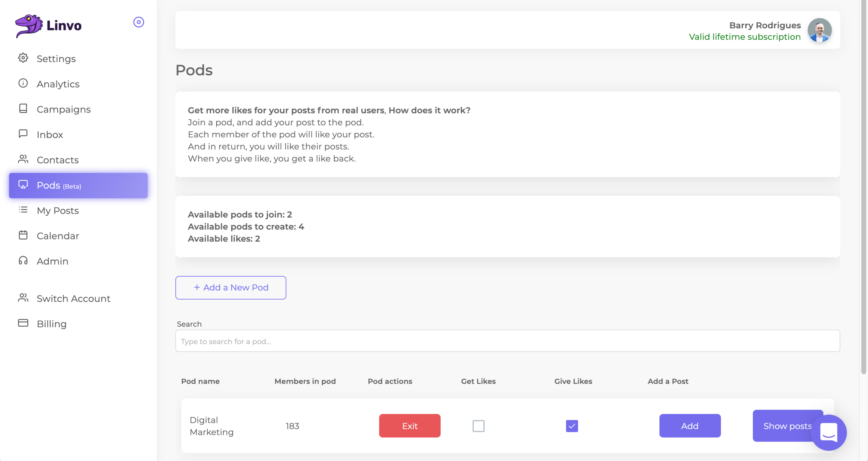868x461 pixels.
Task: Open Analytics via its info icon
Action: [x=23, y=83]
